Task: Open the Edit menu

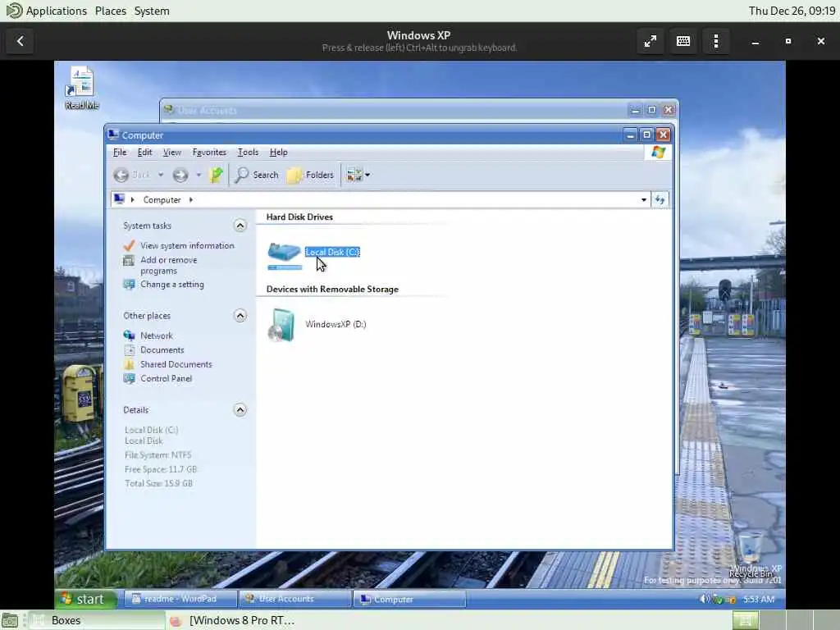Action: point(144,152)
